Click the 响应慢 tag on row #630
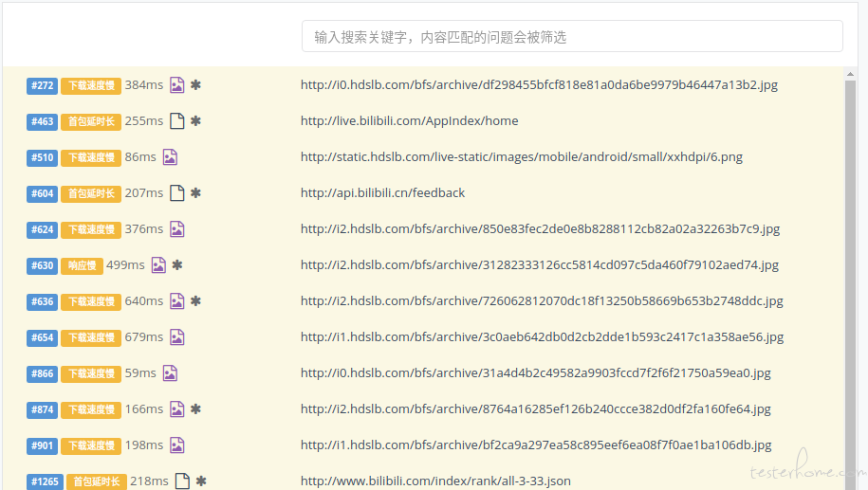 click(82, 266)
